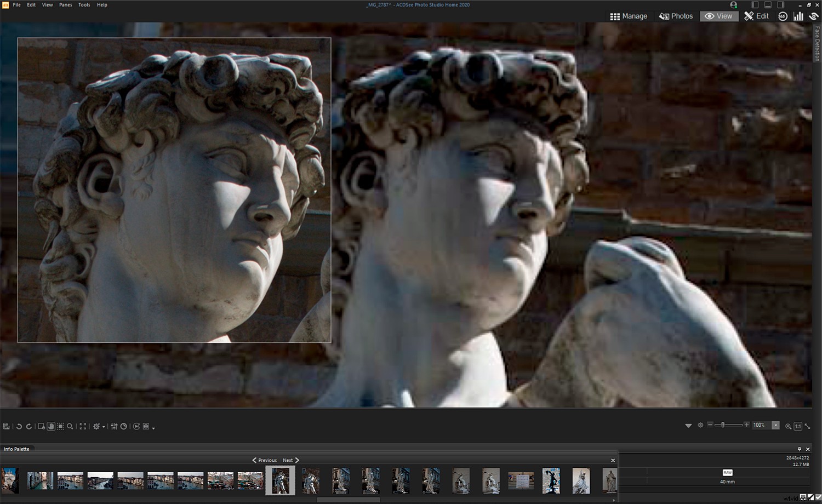Viewport: 822px width, 504px height.
Task: Expand the dropdown arrow at filmstrip toolbar end
Action: tap(153, 427)
